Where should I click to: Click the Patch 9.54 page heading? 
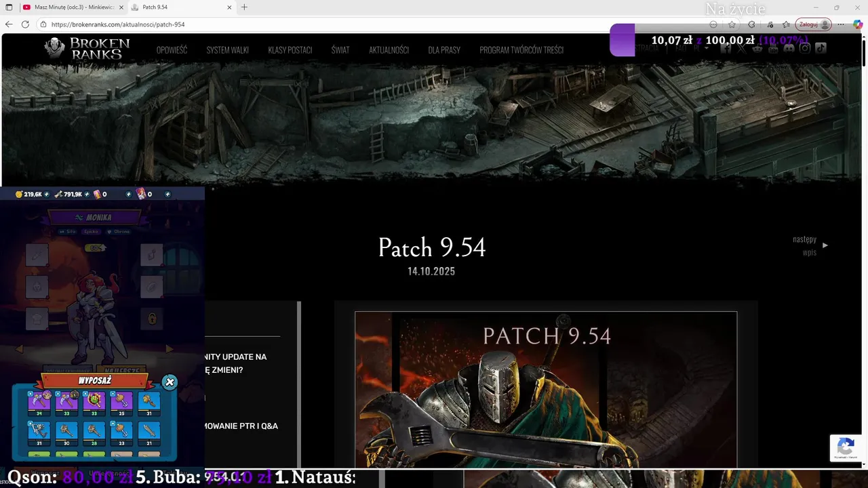pos(432,247)
